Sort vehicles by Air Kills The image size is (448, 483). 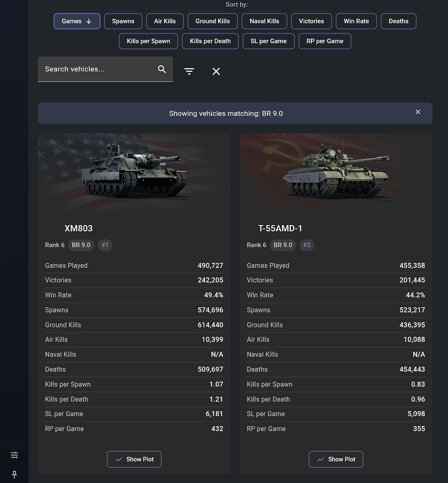165,21
